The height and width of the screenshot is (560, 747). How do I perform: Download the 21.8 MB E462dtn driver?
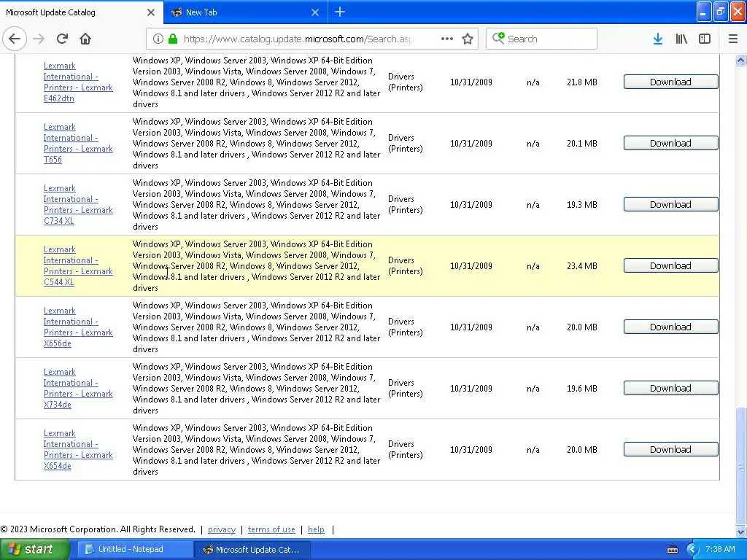pyautogui.click(x=670, y=82)
